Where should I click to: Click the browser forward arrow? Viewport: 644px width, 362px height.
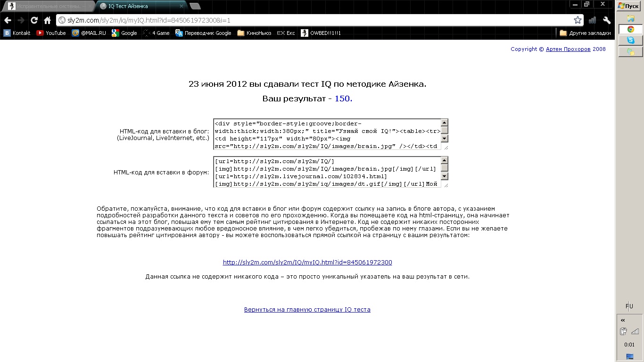coord(21,20)
